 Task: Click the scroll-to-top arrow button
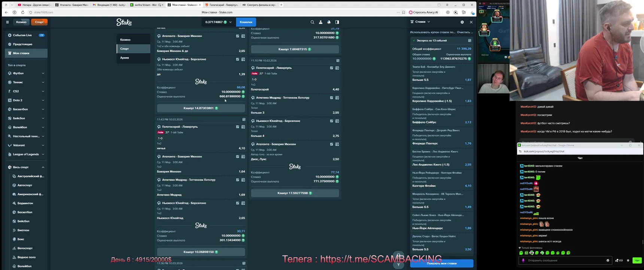click(398, 264)
